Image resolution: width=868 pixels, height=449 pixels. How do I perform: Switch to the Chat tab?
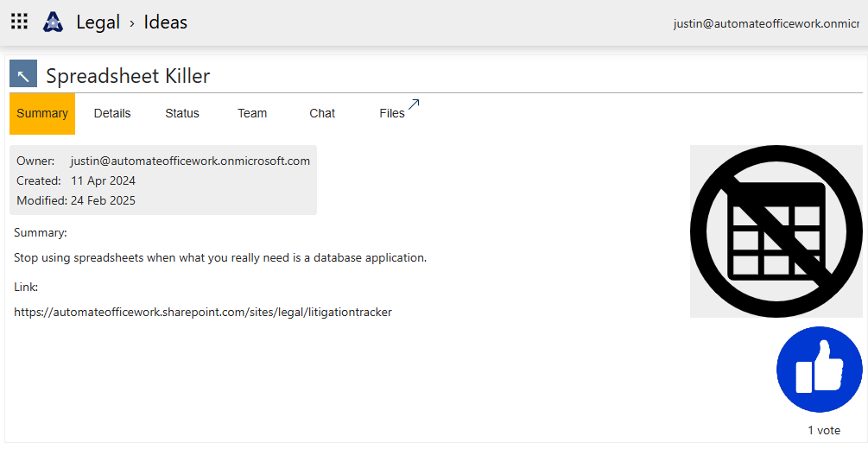pos(322,113)
